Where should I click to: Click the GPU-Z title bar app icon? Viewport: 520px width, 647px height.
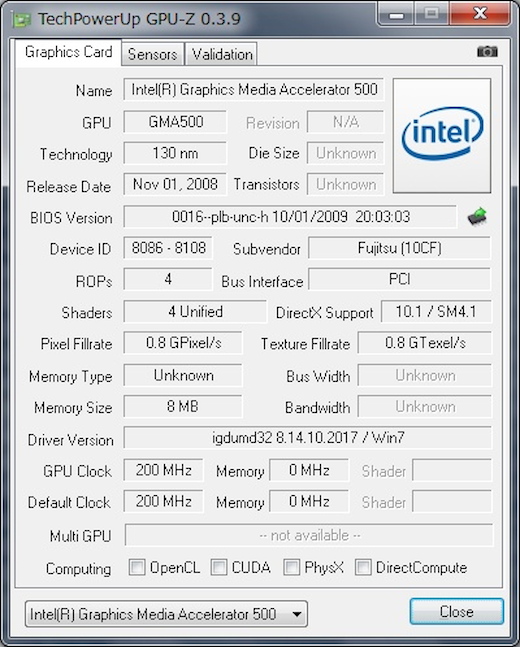(21, 19)
